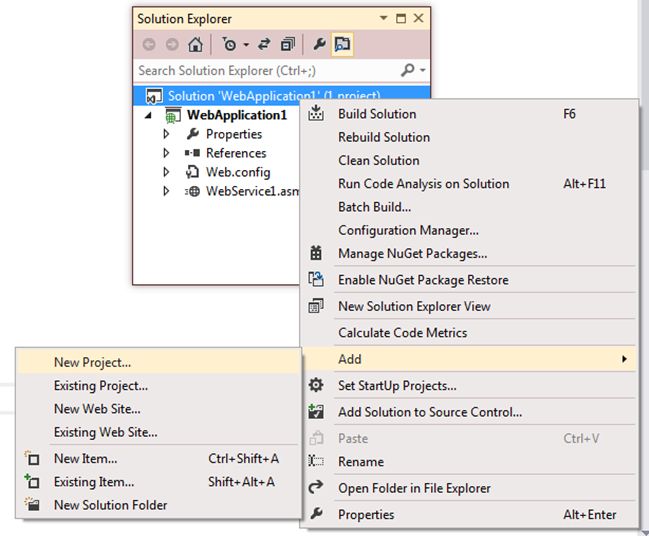This screenshot has width=649, height=536.
Task: Select the WebApplication1 project
Action: pyautogui.click(x=237, y=115)
